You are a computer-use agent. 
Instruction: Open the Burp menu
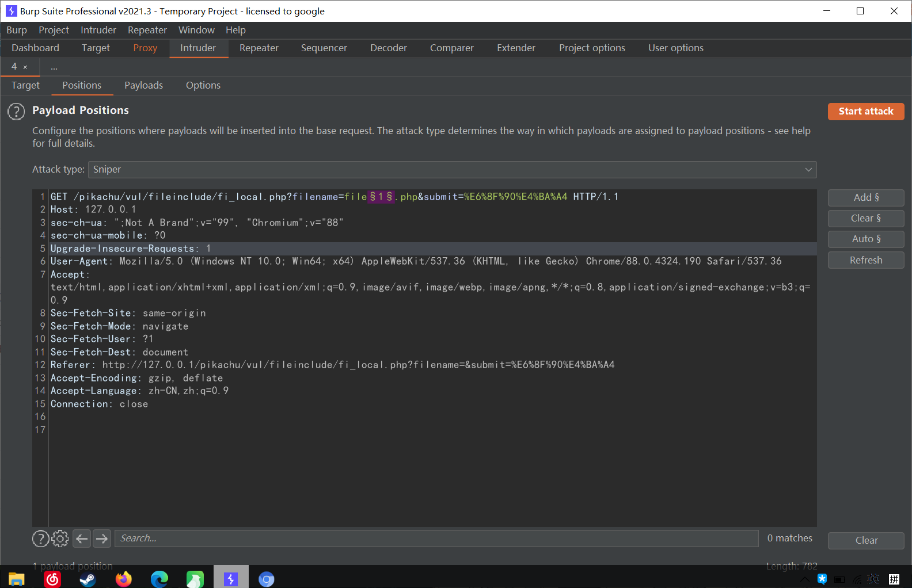[17, 30]
